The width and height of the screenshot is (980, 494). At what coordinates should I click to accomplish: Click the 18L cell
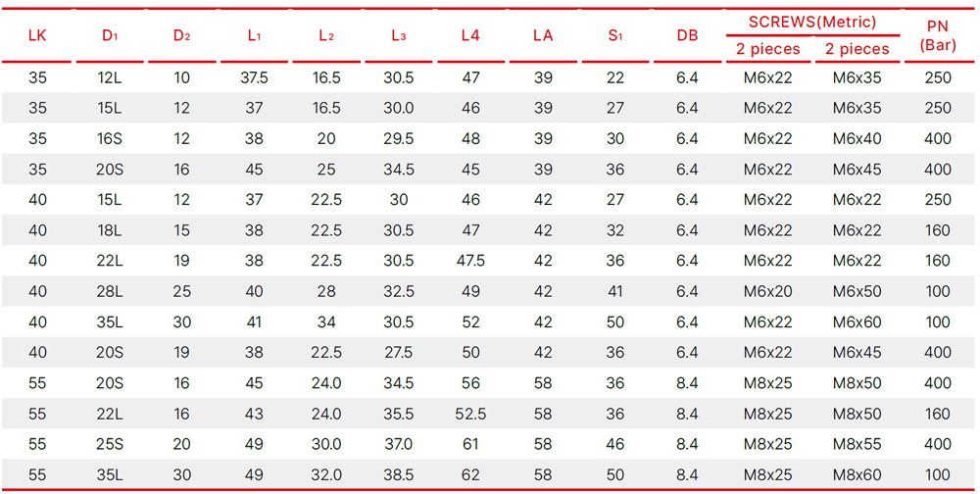click(x=110, y=230)
